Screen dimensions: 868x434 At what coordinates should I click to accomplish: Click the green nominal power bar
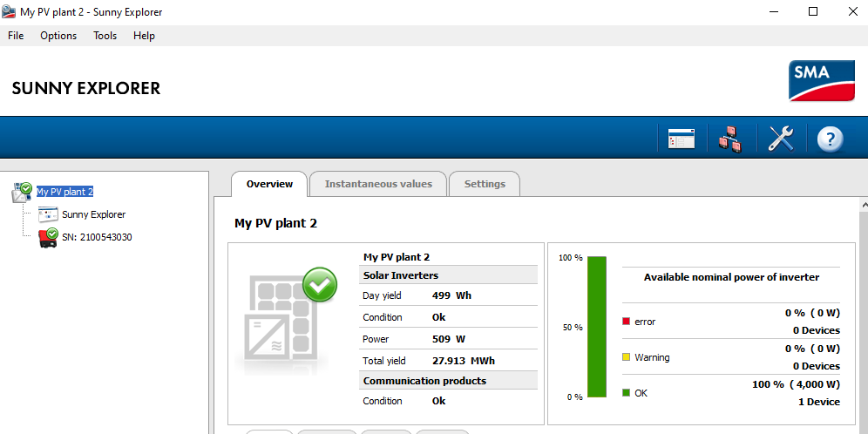click(x=597, y=327)
